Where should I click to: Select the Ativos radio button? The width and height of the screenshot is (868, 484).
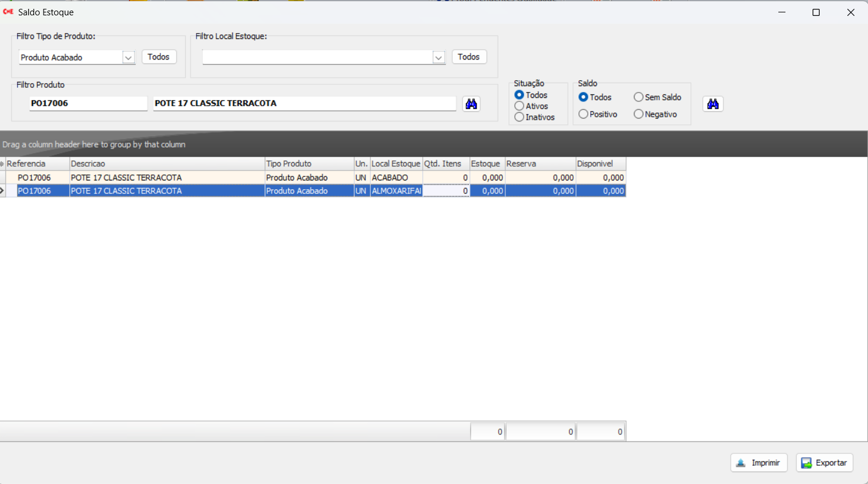[520, 106]
